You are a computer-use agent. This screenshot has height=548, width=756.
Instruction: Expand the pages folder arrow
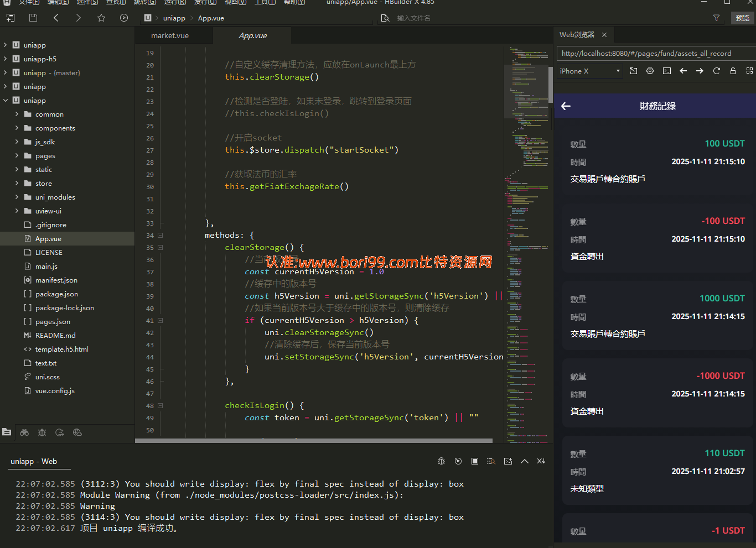point(17,155)
